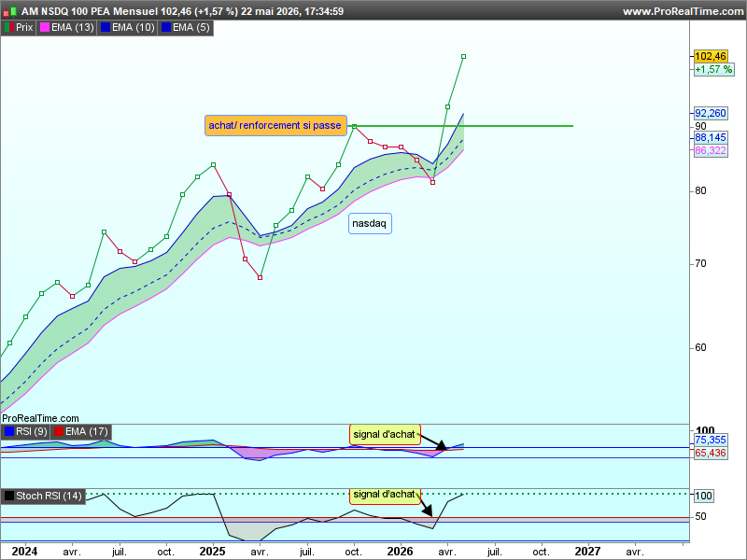The height and width of the screenshot is (560, 747).
Task: Click the blue EMA (5) color swatch
Action: point(166,28)
